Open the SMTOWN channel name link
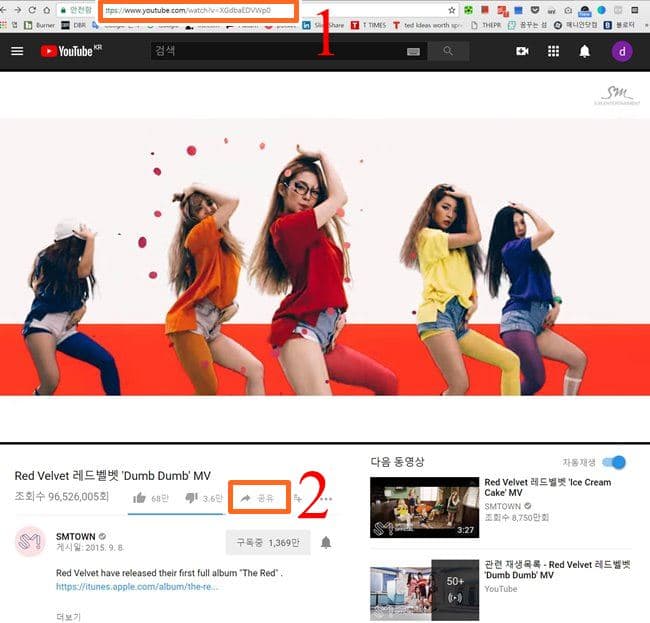The height and width of the screenshot is (623, 650). click(x=75, y=536)
